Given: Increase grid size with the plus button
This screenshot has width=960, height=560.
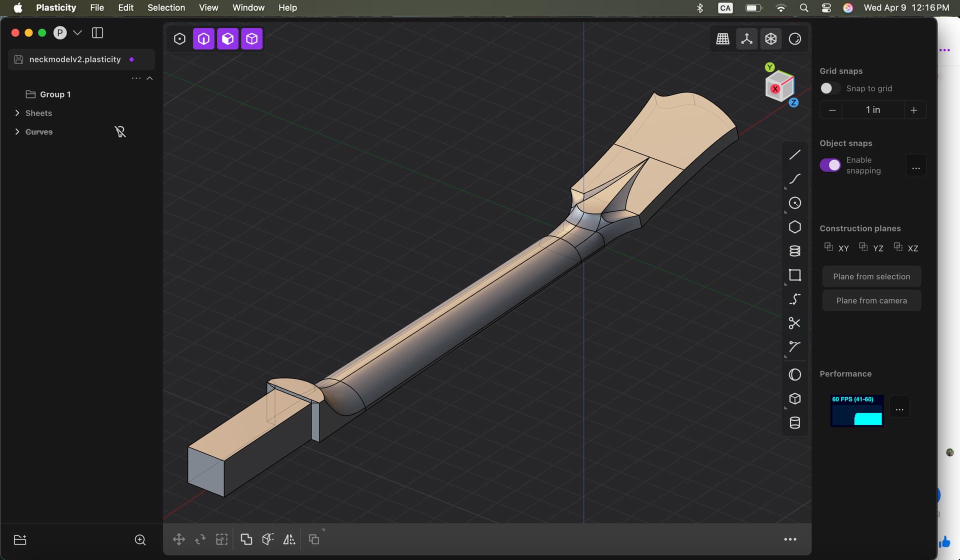Looking at the screenshot, I should click(x=914, y=110).
